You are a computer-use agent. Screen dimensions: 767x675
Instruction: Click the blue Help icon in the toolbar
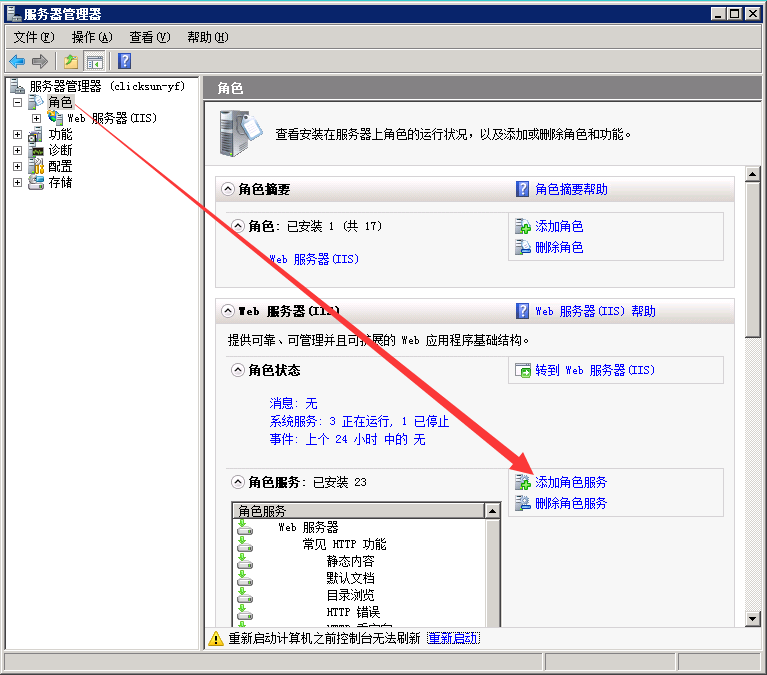(x=125, y=61)
